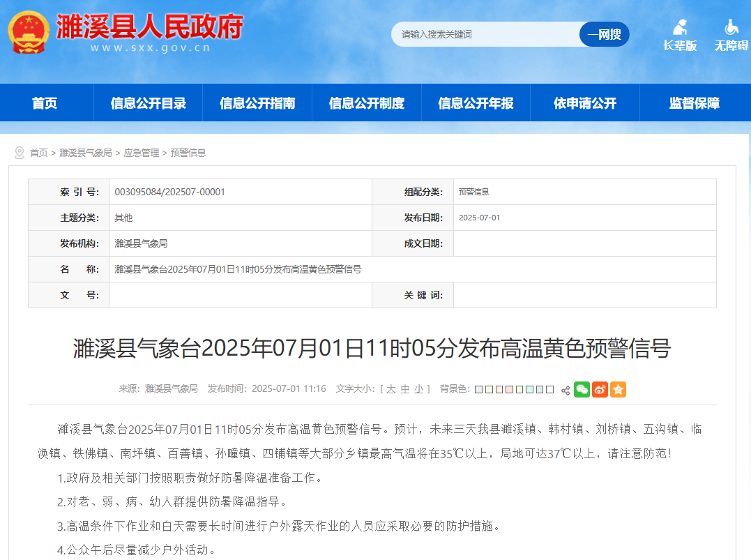The image size is (751, 560).
Task: Select the light cyan background color swatch
Action: [x=530, y=389]
